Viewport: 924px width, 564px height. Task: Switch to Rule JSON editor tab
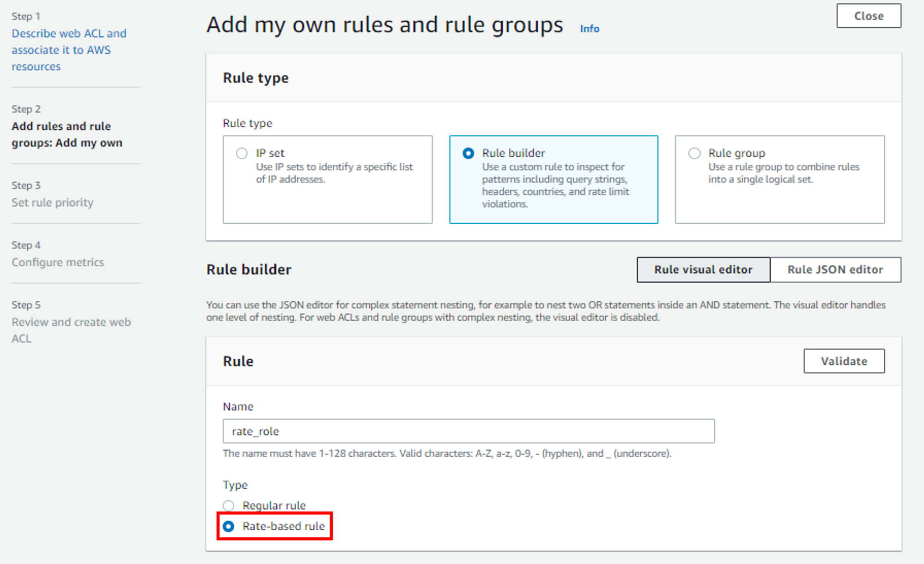click(835, 270)
